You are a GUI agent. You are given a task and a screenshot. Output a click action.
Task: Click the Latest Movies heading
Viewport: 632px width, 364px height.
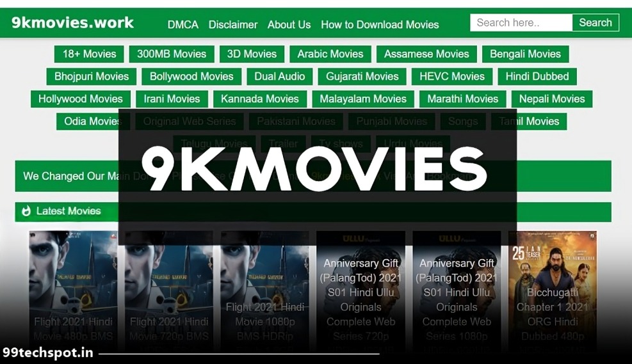tap(69, 211)
